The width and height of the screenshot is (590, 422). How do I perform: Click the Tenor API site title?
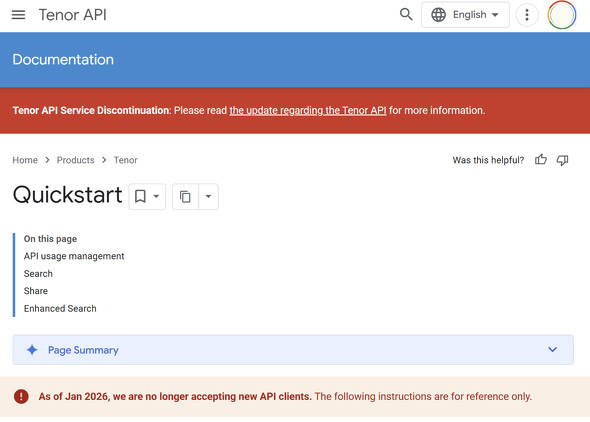tap(73, 15)
